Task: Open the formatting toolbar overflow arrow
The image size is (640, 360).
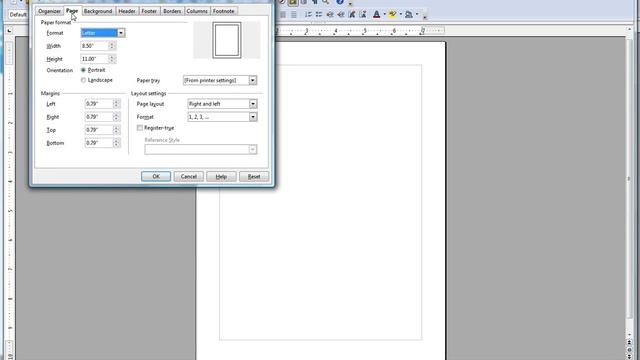Action: click(x=425, y=17)
